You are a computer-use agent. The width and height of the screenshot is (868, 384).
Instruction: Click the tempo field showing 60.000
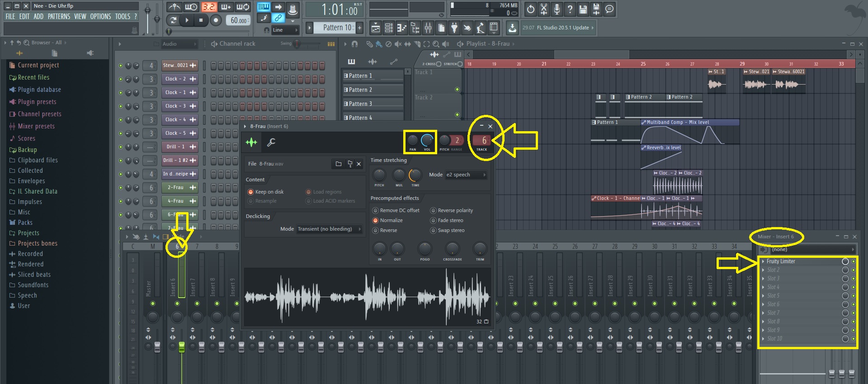tap(239, 20)
